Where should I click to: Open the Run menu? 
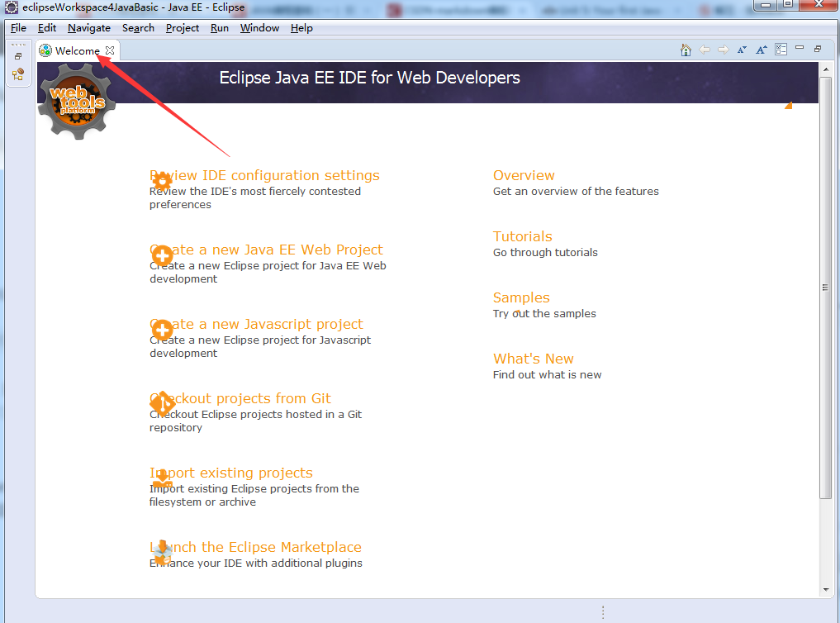pos(219,28)
